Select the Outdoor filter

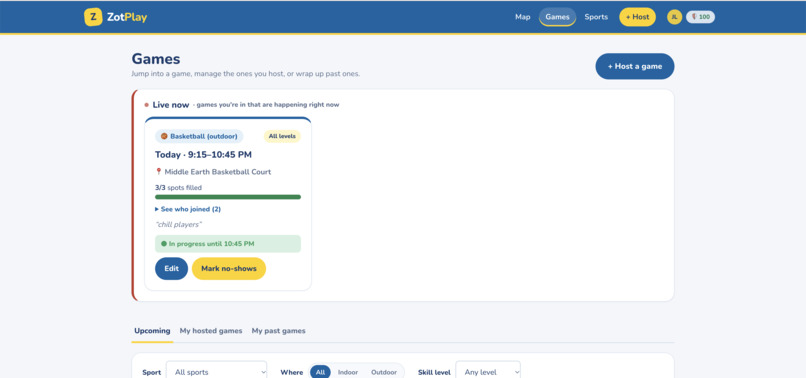(x=384, y=372)
